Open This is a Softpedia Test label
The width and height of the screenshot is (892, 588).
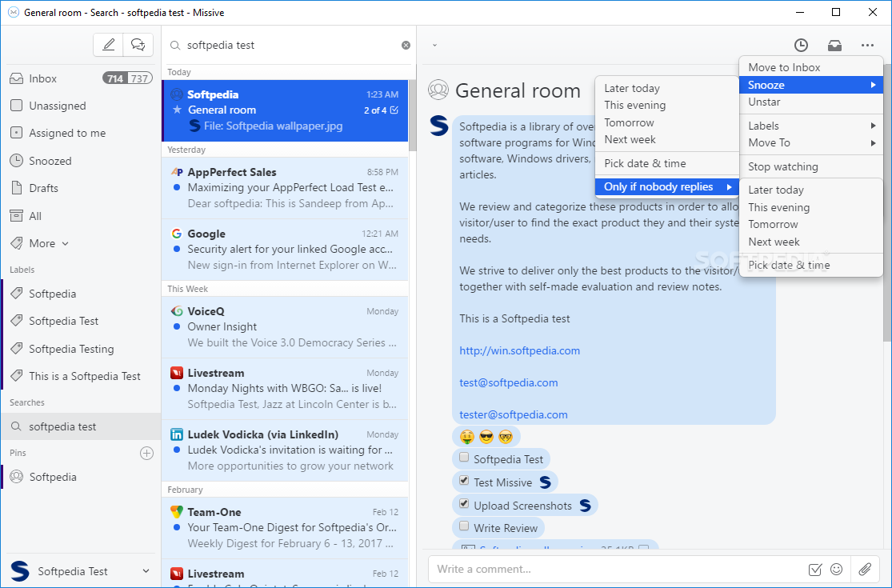tap(82, 376)
